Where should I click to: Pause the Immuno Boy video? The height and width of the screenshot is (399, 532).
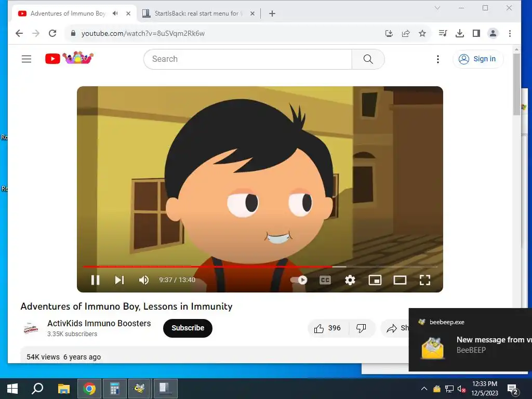point(96,280)
